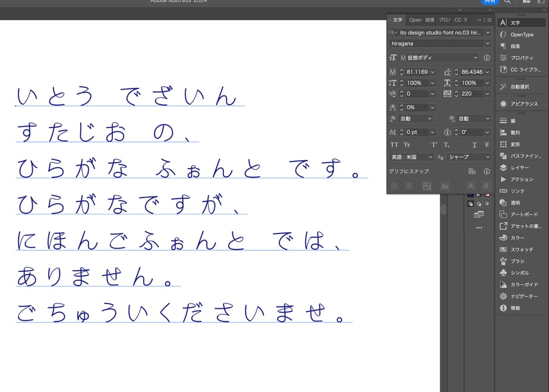Open the ブラシ (Brushes) panel
This screenshot has height=392, width=549.
(x=521, y=261)
